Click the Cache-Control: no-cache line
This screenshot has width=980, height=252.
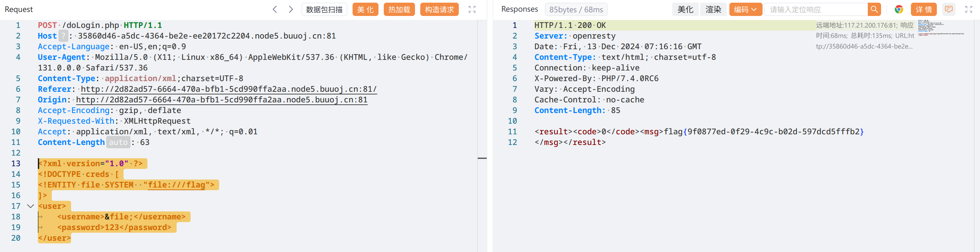pos(589,99)
